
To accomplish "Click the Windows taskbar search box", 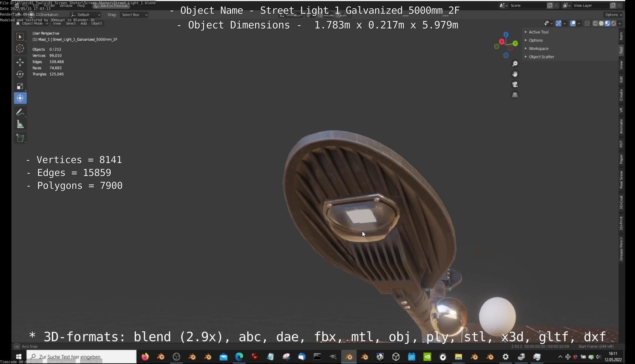I will (x=82, y=357).
